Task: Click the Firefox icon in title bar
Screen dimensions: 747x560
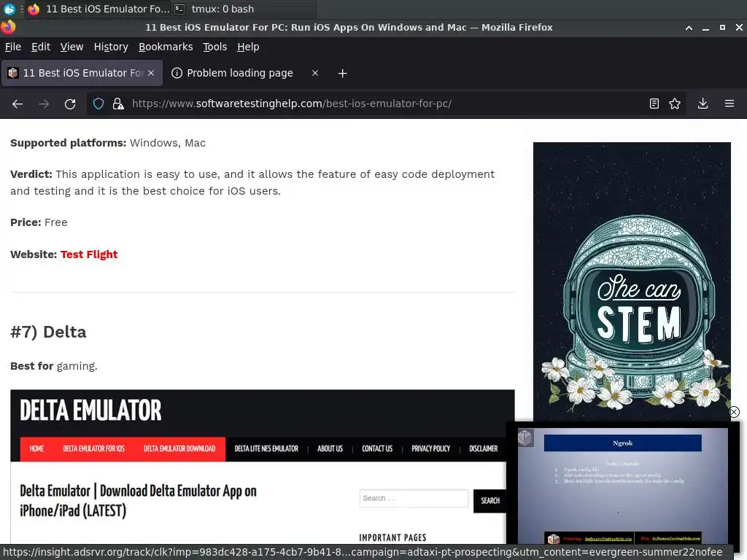Action: [8, 27]
